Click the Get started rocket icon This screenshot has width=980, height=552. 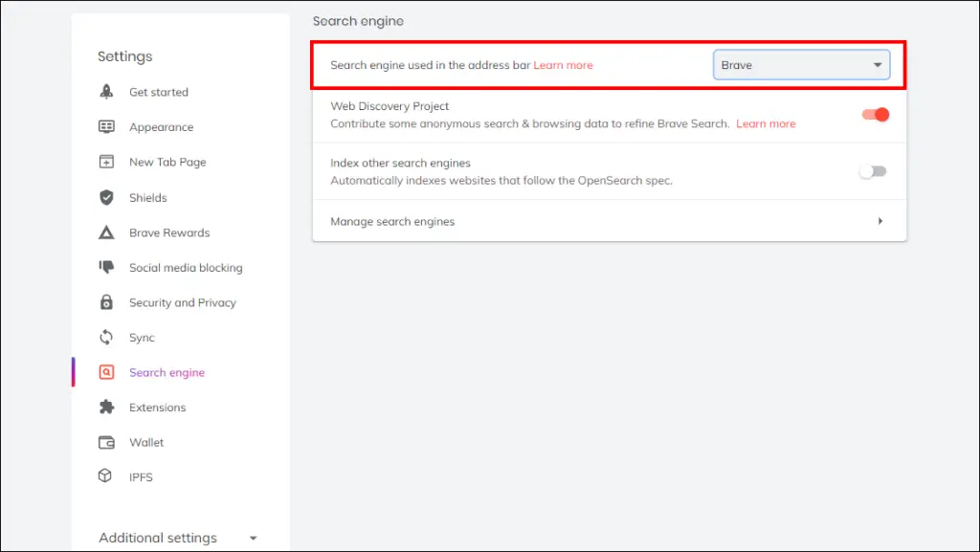(x=106, y=92)
